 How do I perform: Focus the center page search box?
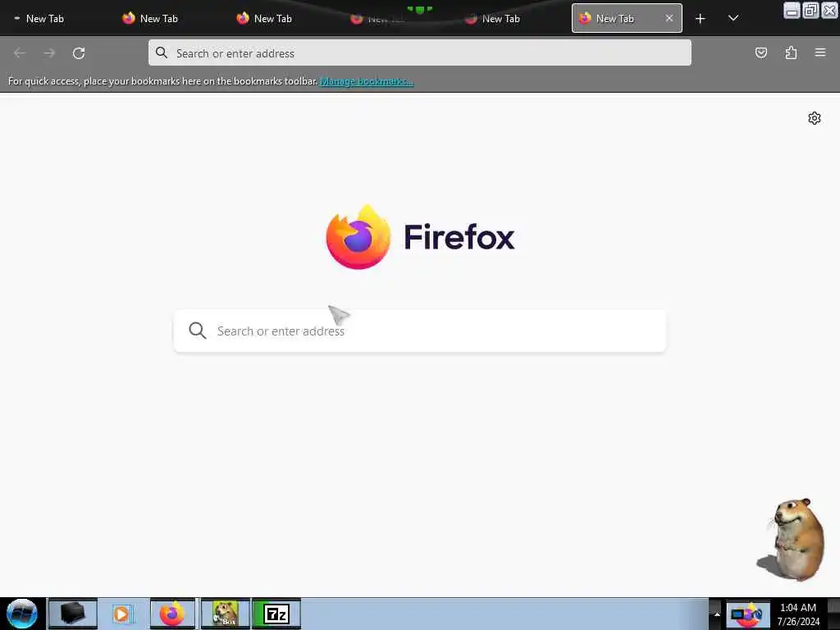pyautogui.click(x=420, y=331)
